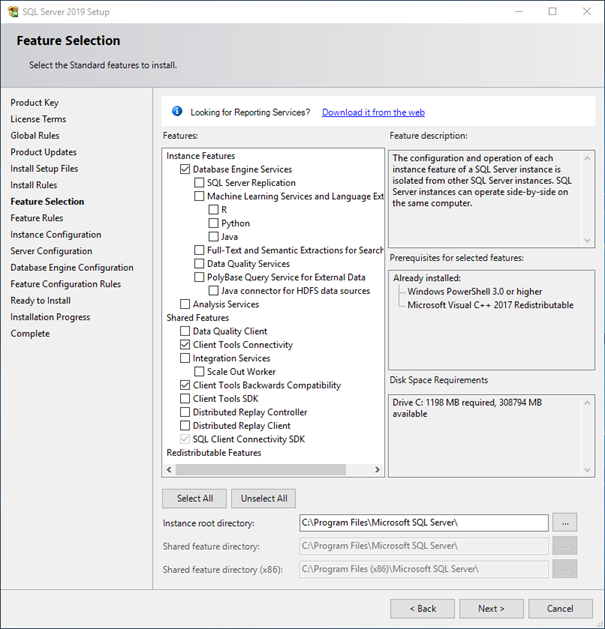Browse for the Instance root directory
This screenshot has width=605, height=629.
(564, 523)
